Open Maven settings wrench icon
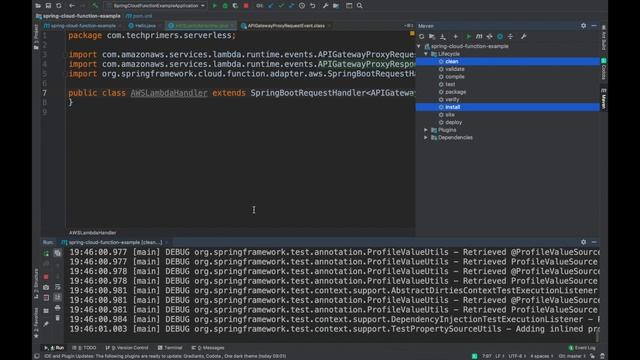Viewport: 640px width, 360px height. click(524, 36)
